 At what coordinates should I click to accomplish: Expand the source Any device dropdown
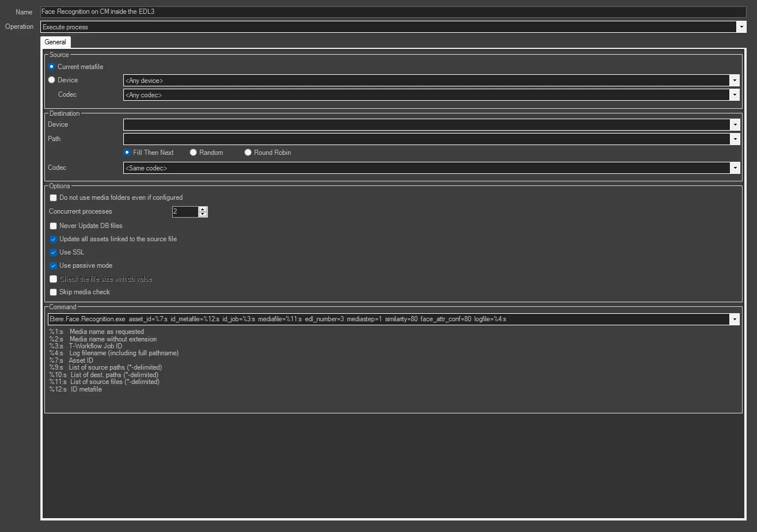click(735, 81)
